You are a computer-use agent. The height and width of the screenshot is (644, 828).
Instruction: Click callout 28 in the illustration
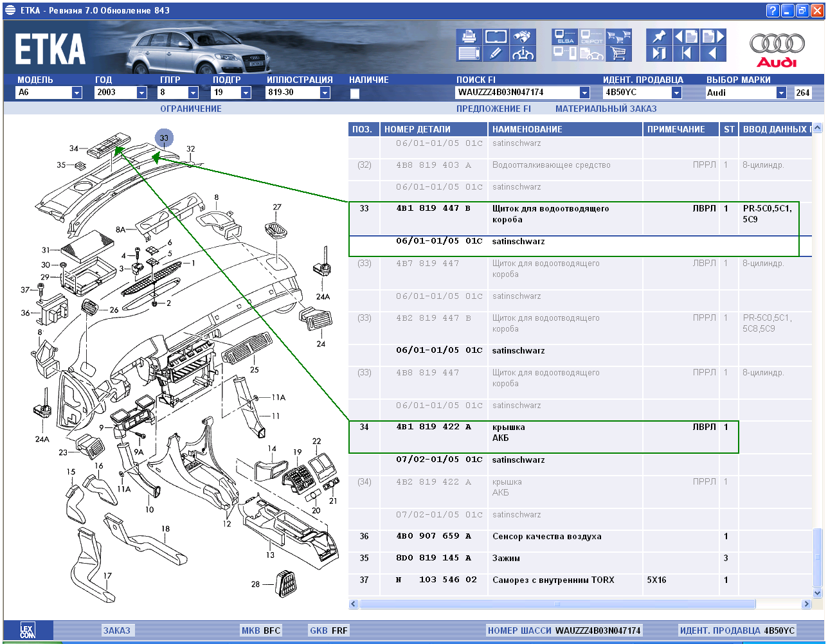click(255, 584)
